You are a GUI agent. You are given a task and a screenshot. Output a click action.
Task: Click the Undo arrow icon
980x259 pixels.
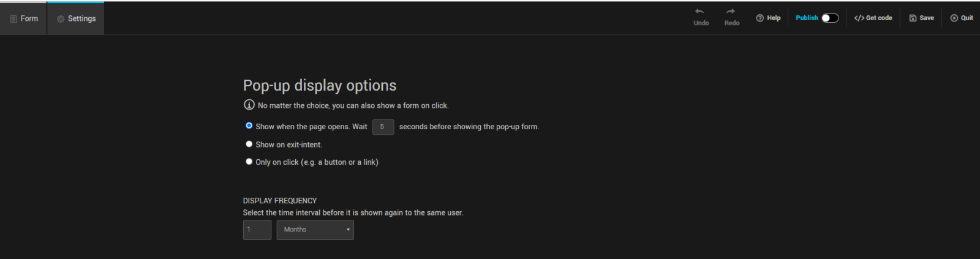(699, 12)
